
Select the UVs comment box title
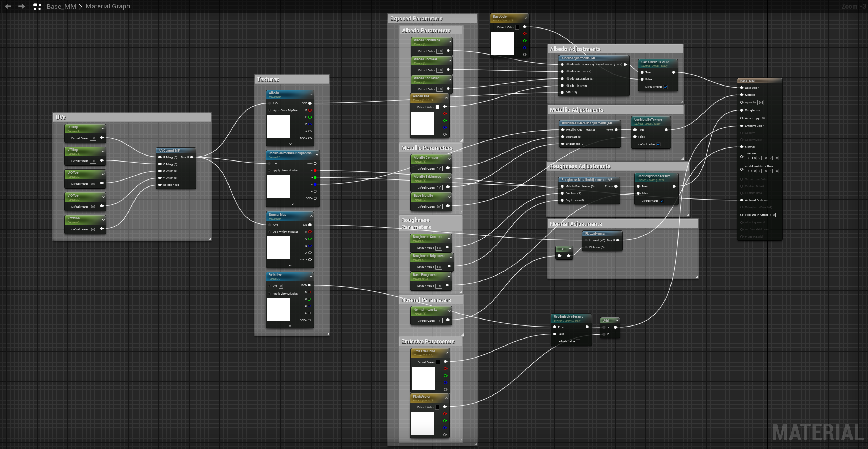(61, 117)
